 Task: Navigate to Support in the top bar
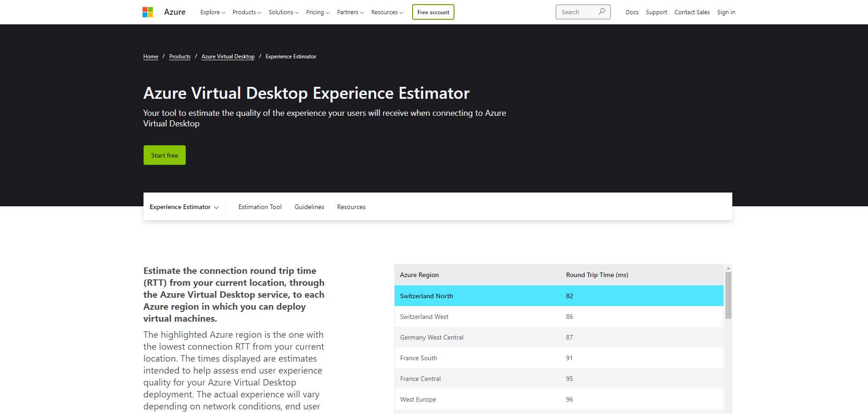(656, 12)
